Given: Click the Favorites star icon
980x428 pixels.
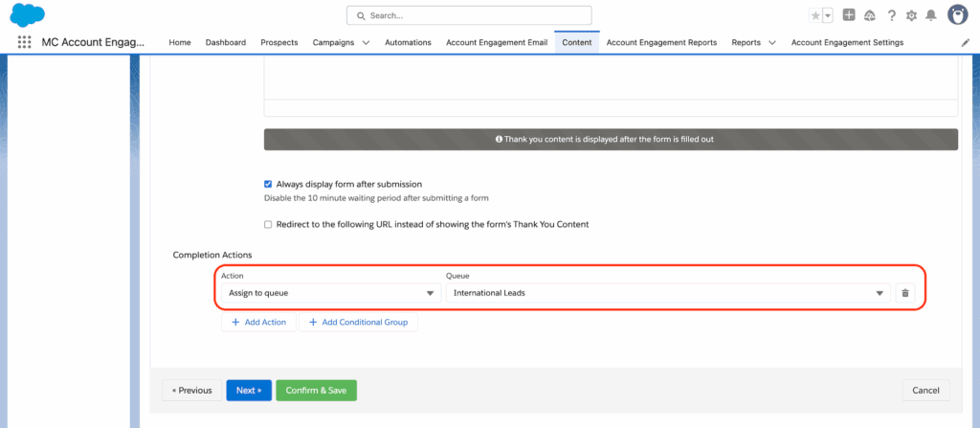Looking at the screenshot, I should [815, 15].
